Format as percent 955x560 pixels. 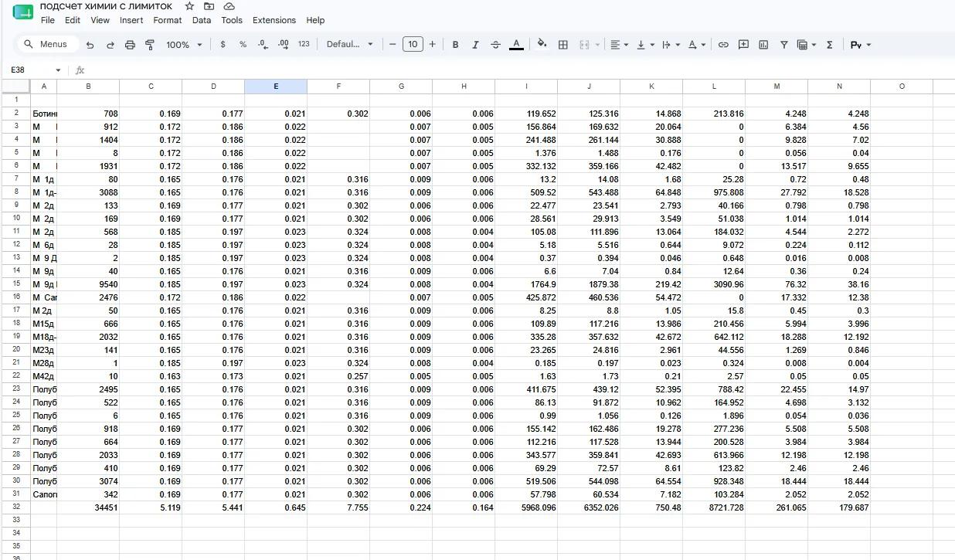(x=243, y=45)
